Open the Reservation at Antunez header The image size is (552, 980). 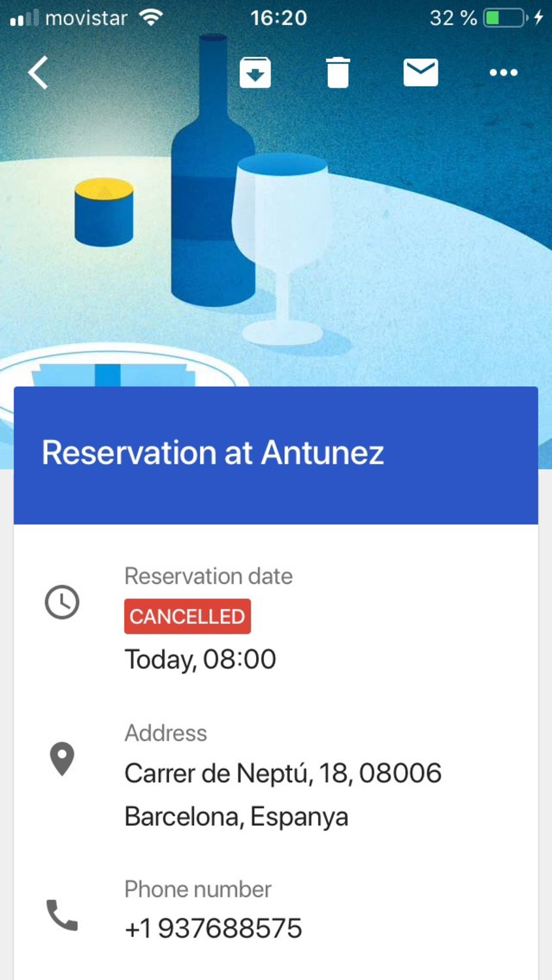pos(213,453)
